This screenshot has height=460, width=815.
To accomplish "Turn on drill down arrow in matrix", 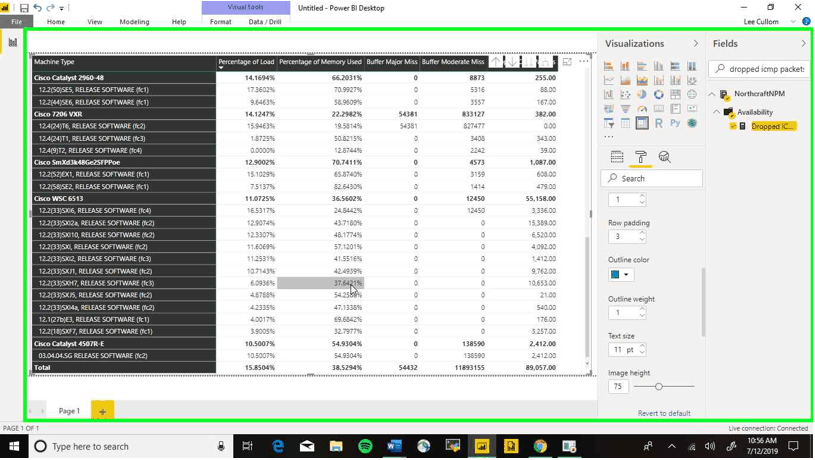I will [x=512, y=62].
